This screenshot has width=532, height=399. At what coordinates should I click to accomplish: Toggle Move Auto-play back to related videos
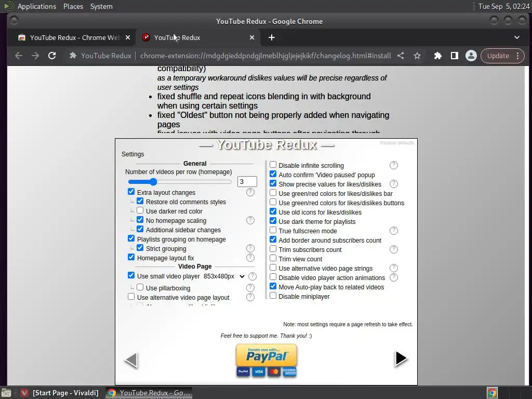point(273,286)
